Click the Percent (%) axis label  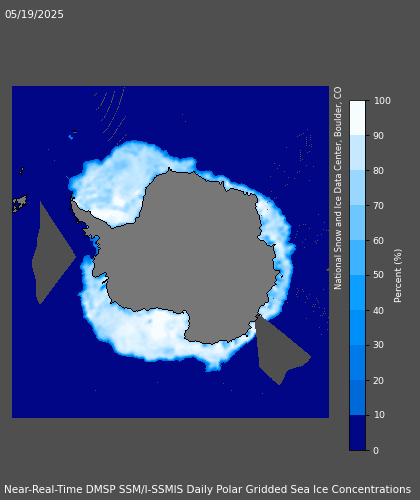pos(398,276)
